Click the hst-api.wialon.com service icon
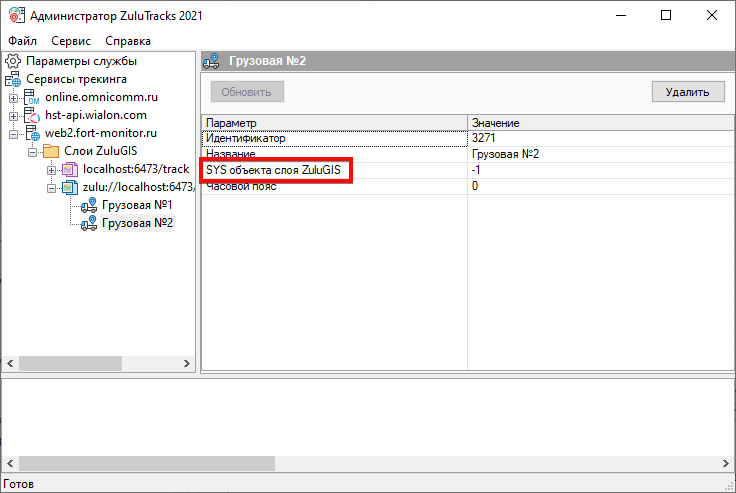Image resolution: width=736 pixels, height=493 pixels. 32,115
